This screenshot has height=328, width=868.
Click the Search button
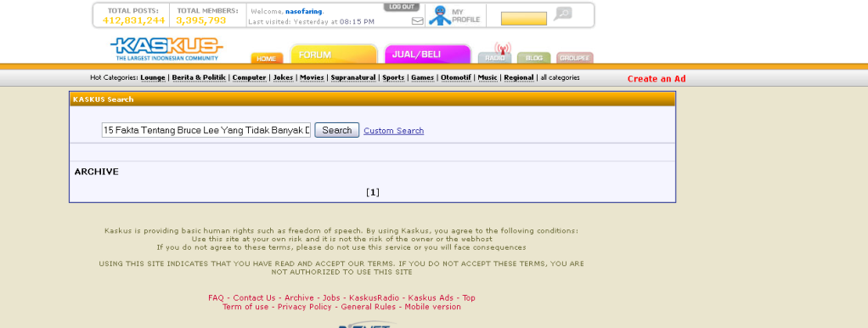click(336, 130)
